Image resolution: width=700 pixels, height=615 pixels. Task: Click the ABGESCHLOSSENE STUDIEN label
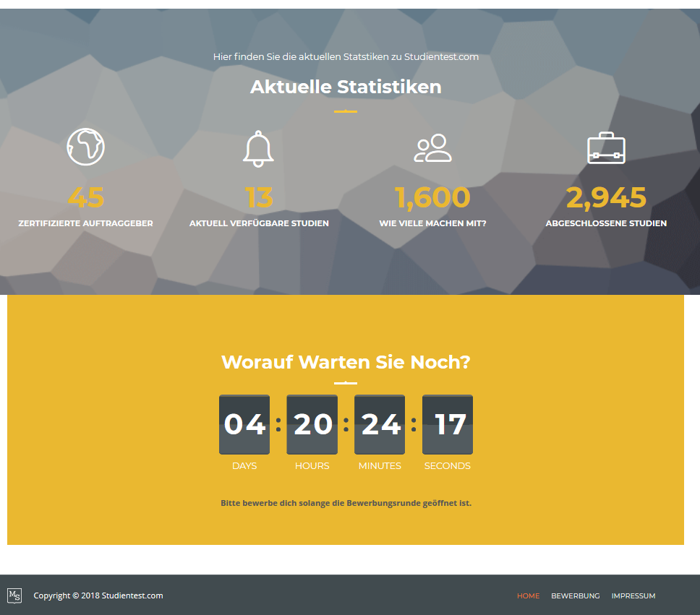[606, 223]
